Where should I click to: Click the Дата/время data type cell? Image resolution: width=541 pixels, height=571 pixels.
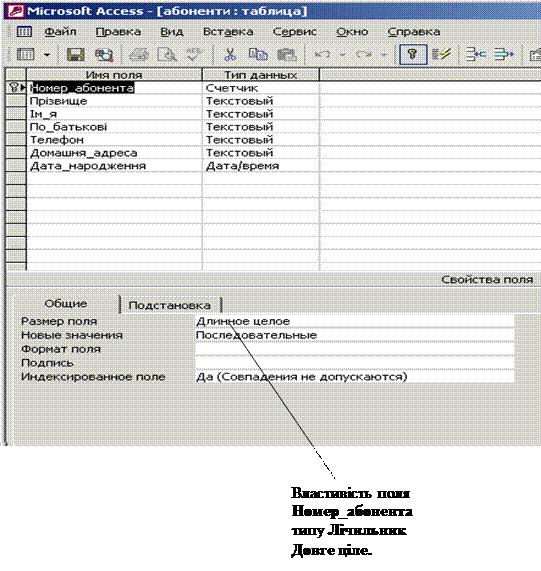[261, 166]
